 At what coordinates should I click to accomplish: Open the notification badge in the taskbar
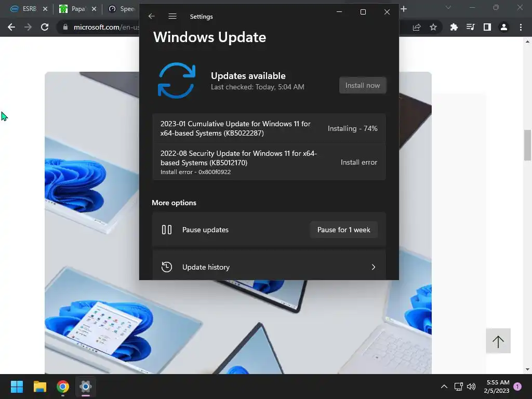tap(517, 387)
